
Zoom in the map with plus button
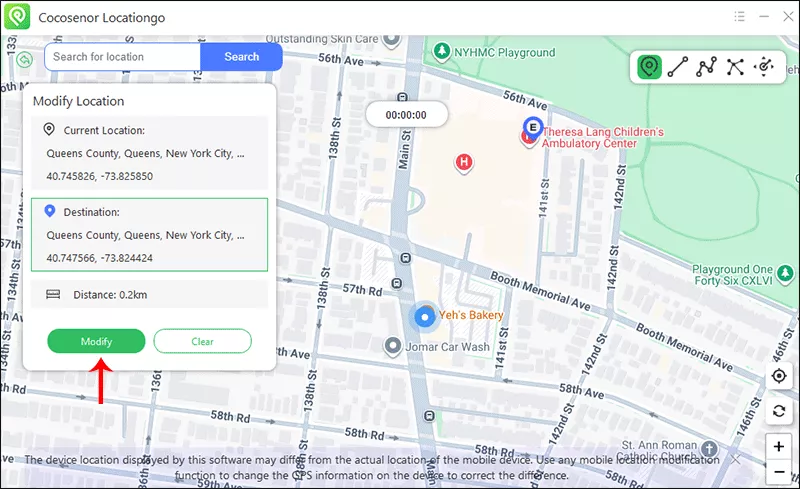pyautogui.click(x=779, y=446)
